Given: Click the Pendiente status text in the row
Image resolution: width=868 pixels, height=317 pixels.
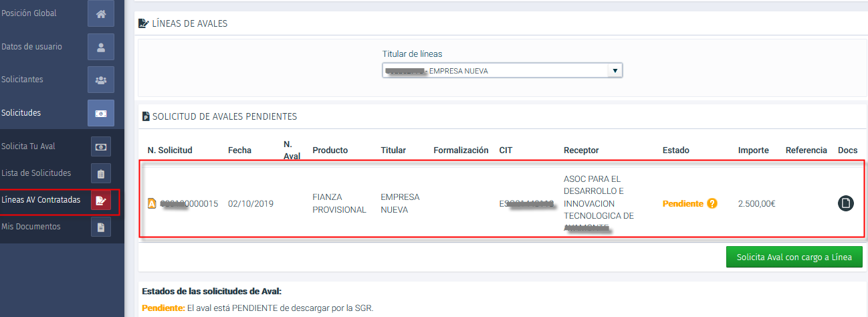Looking at the screenshot, I should coord(682,203).
